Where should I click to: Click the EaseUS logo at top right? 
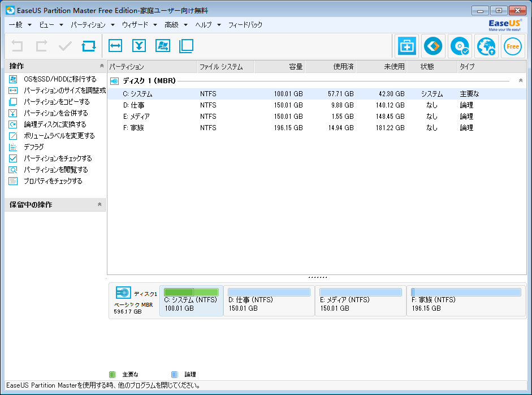504,25
